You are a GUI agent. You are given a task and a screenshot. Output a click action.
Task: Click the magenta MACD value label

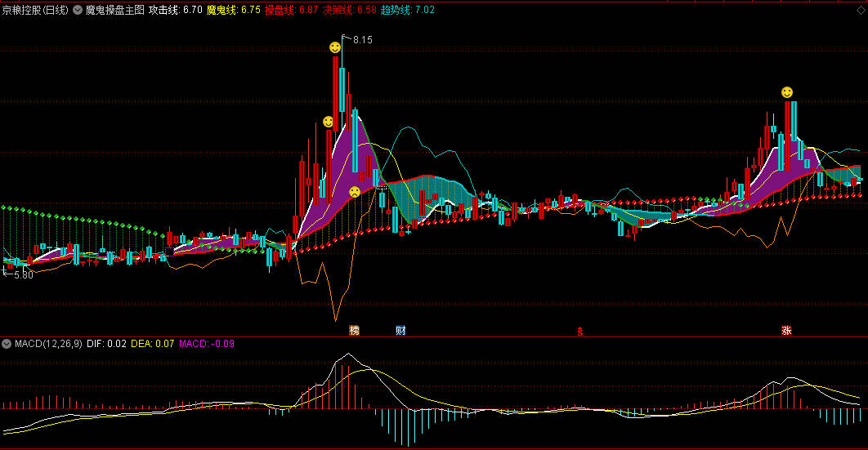click(x=206, y=344)
